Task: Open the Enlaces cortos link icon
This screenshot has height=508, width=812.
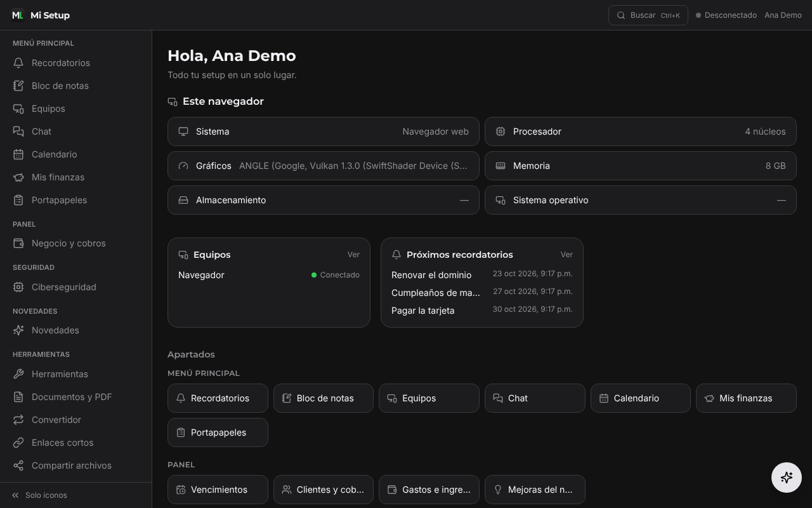Action: [x=18, y=443]
